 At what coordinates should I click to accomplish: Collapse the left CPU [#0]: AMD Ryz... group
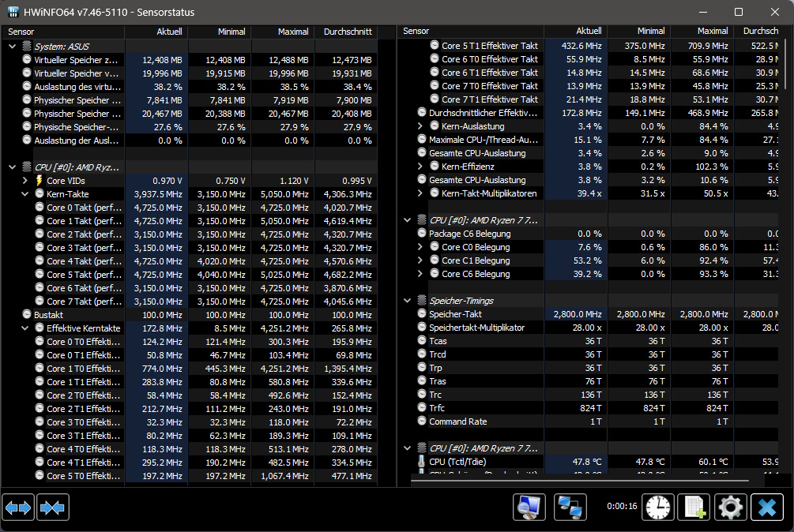pyautogui.click(x=12, y=167)
